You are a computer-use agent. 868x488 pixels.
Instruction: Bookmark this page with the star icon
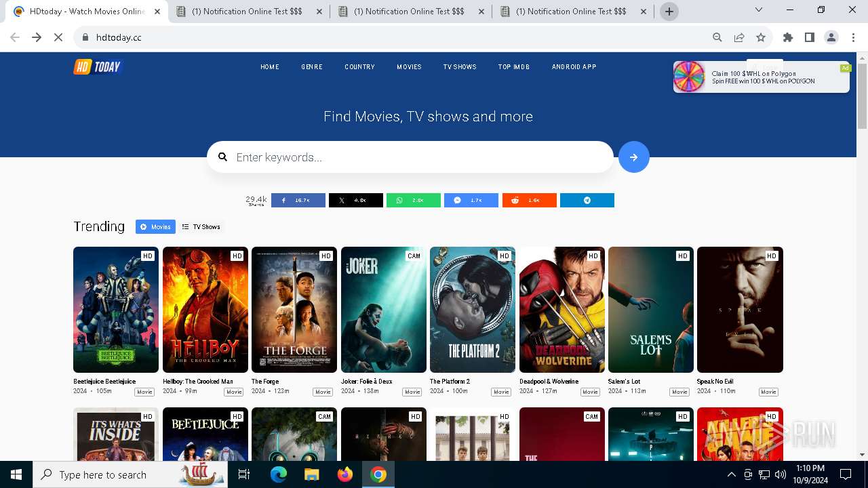(761, 37)
